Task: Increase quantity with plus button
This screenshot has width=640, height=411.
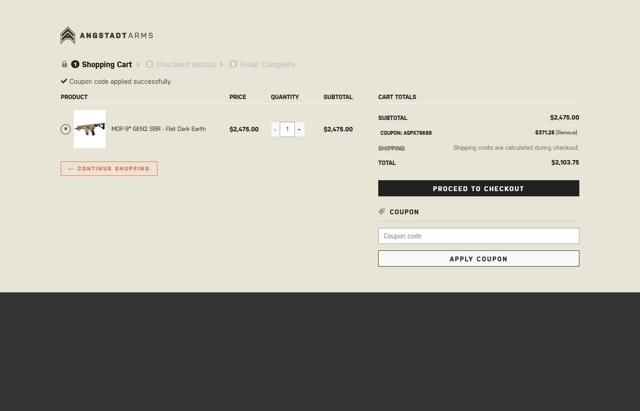Action: coord(299,129)
